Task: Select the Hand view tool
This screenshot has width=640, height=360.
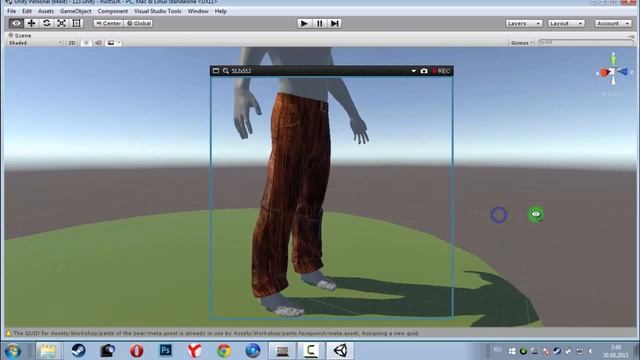Action: click(x=16, y=23)
